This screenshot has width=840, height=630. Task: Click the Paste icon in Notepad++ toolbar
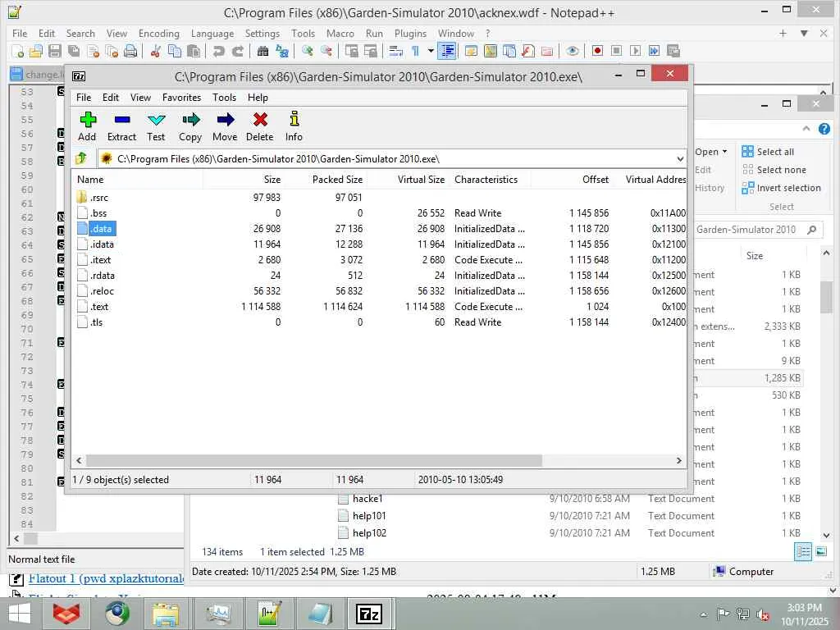point(194,51)
